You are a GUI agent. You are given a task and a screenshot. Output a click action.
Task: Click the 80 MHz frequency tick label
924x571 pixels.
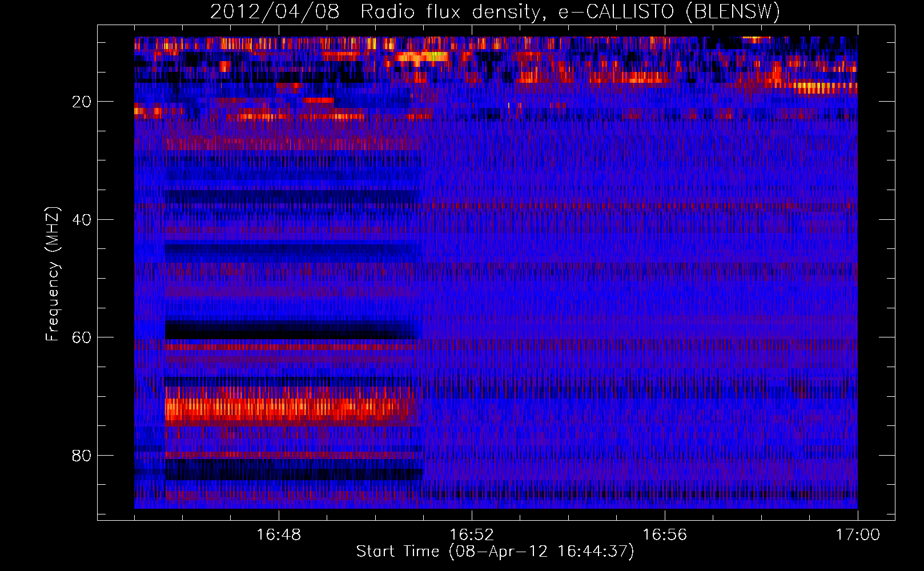click(82, 456)
